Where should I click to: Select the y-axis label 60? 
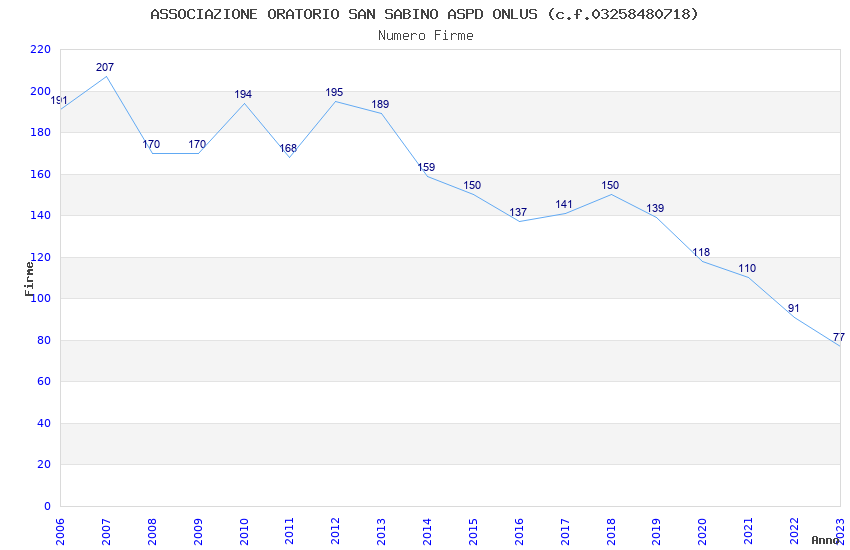pos(44,381)
